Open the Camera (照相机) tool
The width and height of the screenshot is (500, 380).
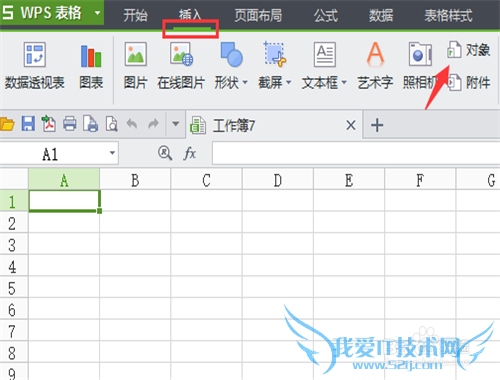point(420,66)
